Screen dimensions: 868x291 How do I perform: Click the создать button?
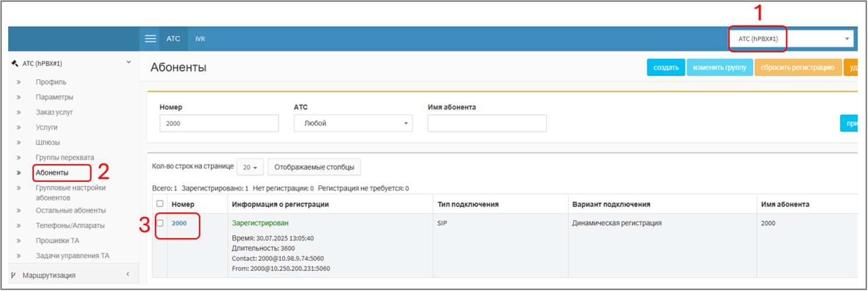tap(666, 68)
